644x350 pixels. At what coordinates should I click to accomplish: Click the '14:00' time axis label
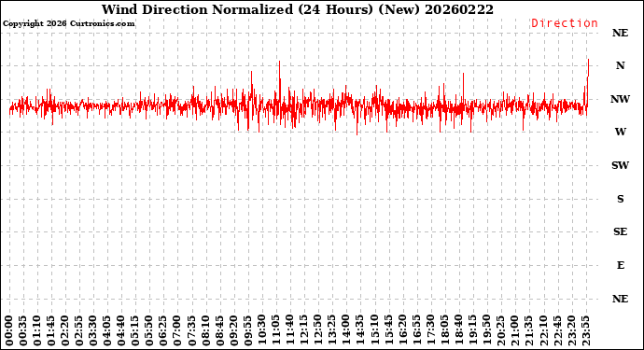pyautogui.click(x=346, y=330)
